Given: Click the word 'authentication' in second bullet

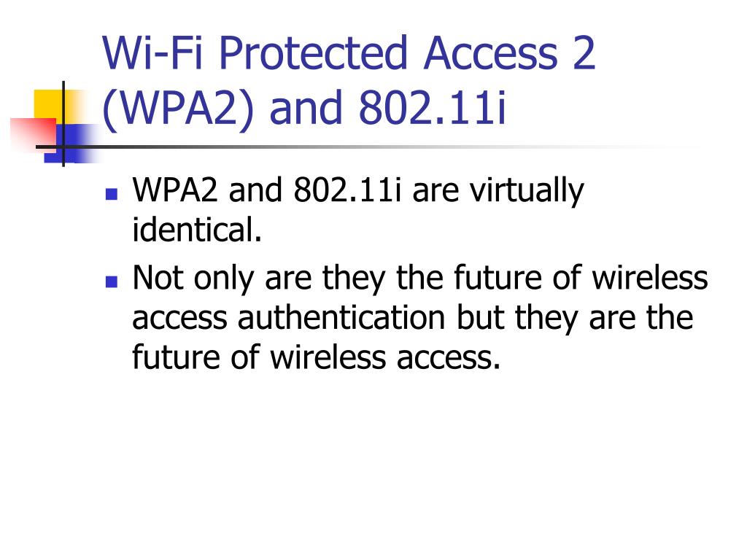Looking at the screenshot, I should (x=341, y=318).
